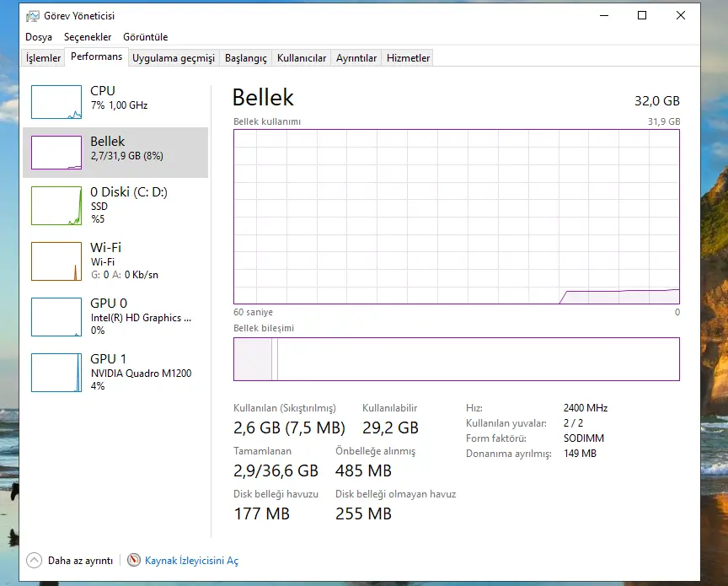Select the GPU 1 mini graph
Screen dimensions: 728x586
point(56,373)
